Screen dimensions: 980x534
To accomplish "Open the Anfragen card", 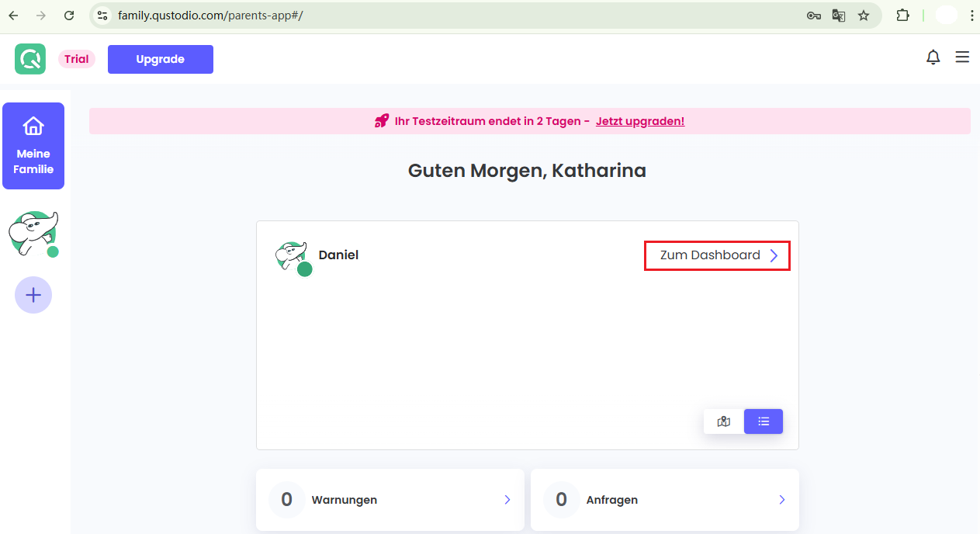I will click(x=665, y=500).
